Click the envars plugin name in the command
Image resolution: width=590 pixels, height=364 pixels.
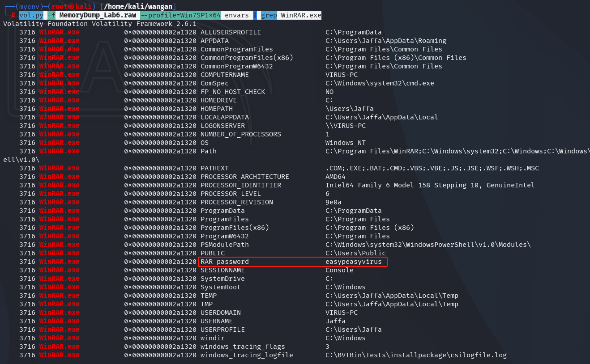(x=237, y=15)
